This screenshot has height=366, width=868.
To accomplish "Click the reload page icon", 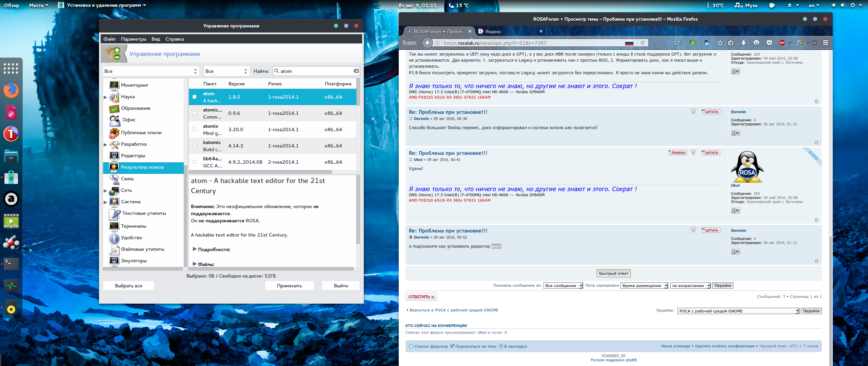I will [643, 43].
